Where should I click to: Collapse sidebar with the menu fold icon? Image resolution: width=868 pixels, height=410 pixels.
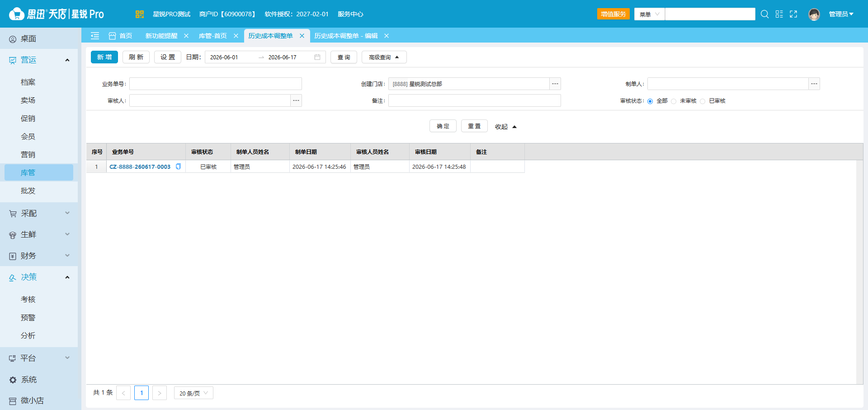95,36
